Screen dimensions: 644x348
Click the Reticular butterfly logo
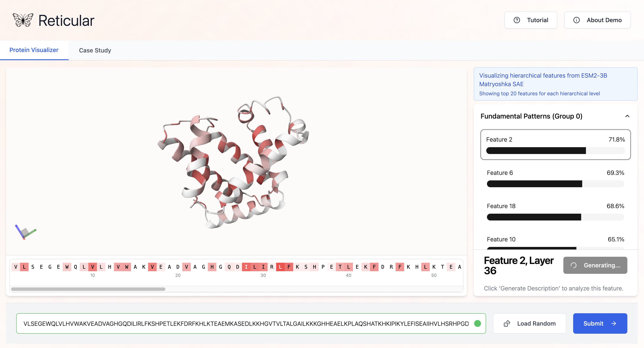[23, 20]
